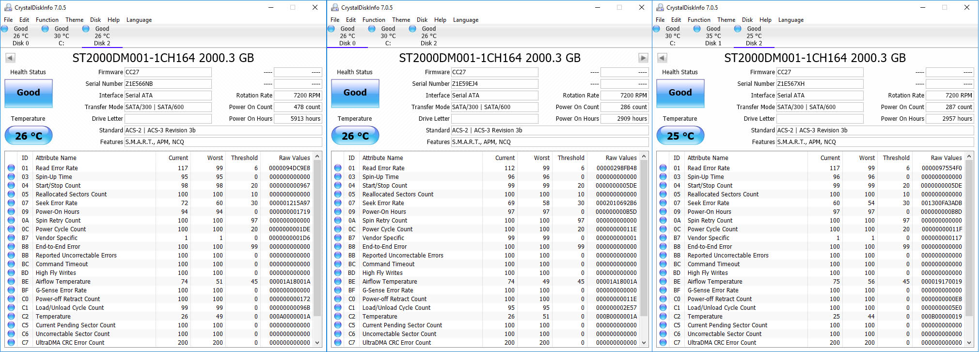Click CrystalDiskInfo app icon in middle title bar
This screenshot has width=980, height=352.
click(334, 7)
